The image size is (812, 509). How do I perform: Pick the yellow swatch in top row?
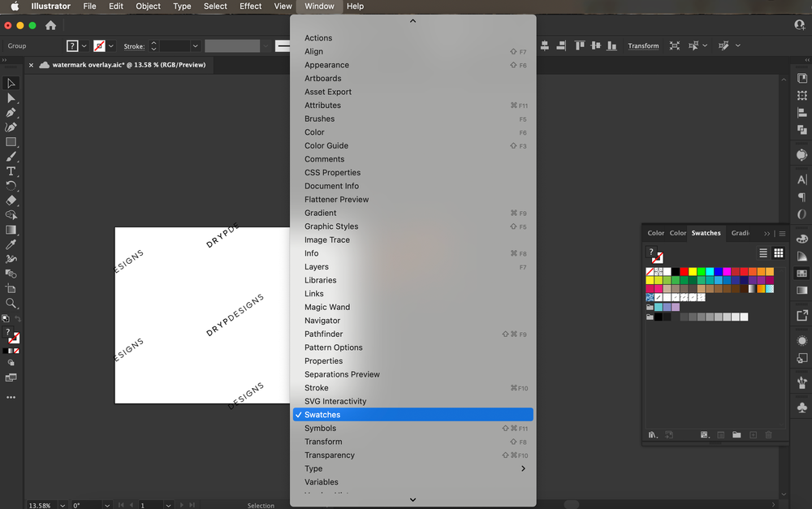point(693,272)
